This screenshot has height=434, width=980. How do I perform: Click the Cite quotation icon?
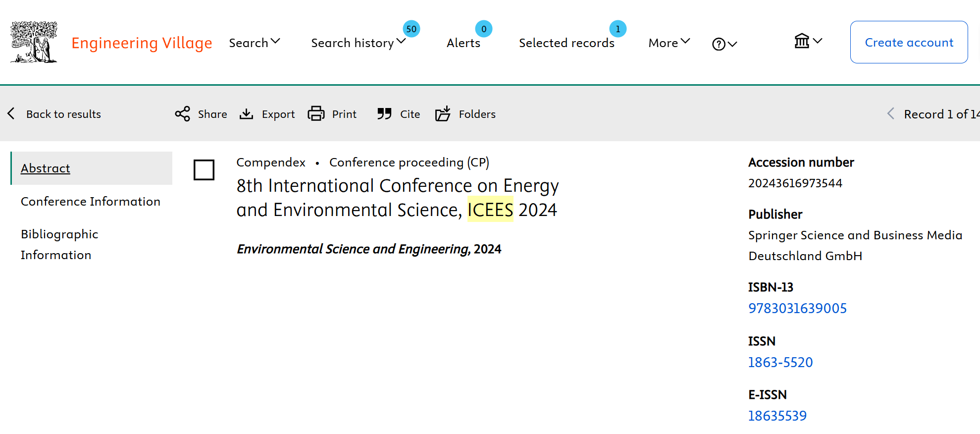coord(384,114)
